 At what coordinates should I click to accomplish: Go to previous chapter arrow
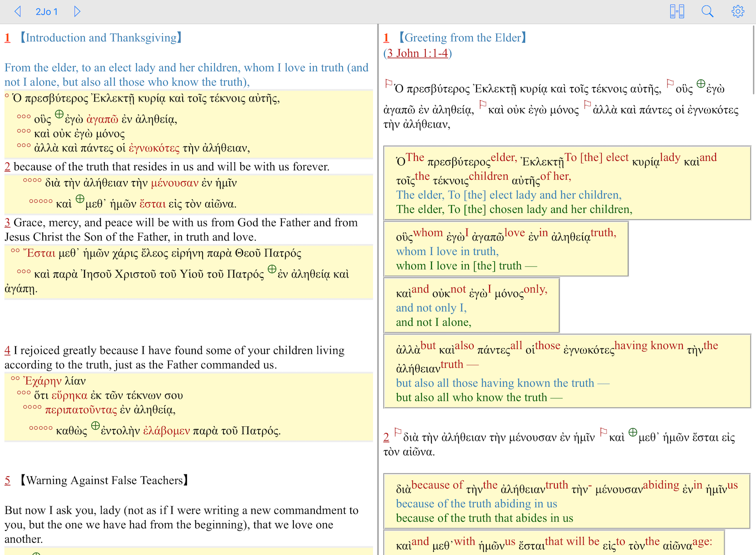pos(17,11)
